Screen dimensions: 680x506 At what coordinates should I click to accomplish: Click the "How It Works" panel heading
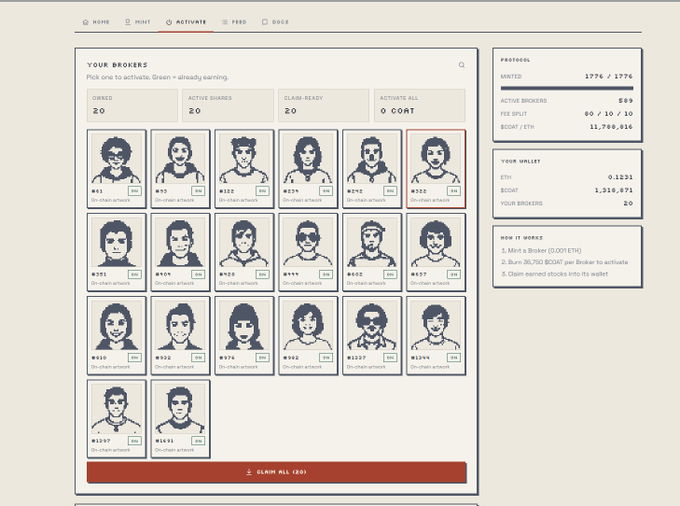(x=522, y=238)
